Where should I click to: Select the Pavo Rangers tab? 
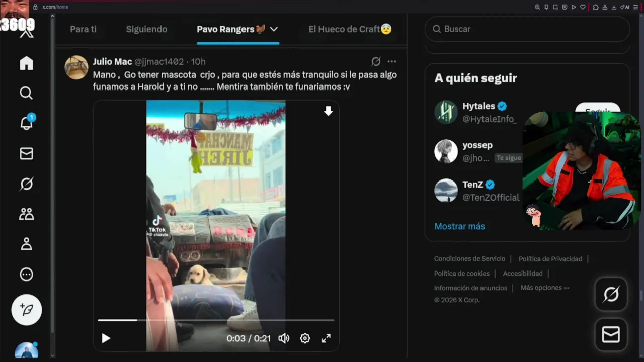[231, 29]
